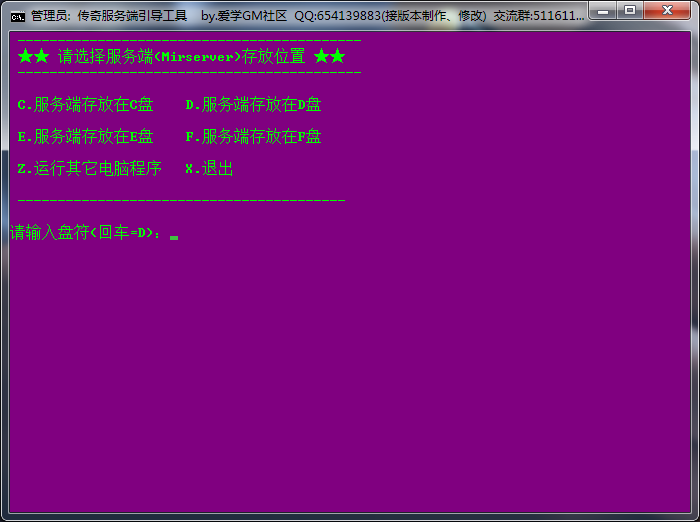Viewport: 700px width, 522px height.
Task: Maximize the console window
Action: [630, 10]
